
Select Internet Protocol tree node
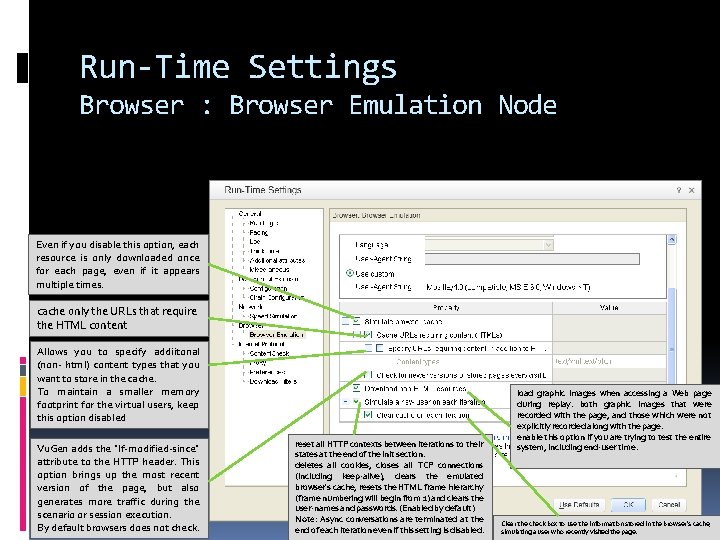tap(262, 344)
